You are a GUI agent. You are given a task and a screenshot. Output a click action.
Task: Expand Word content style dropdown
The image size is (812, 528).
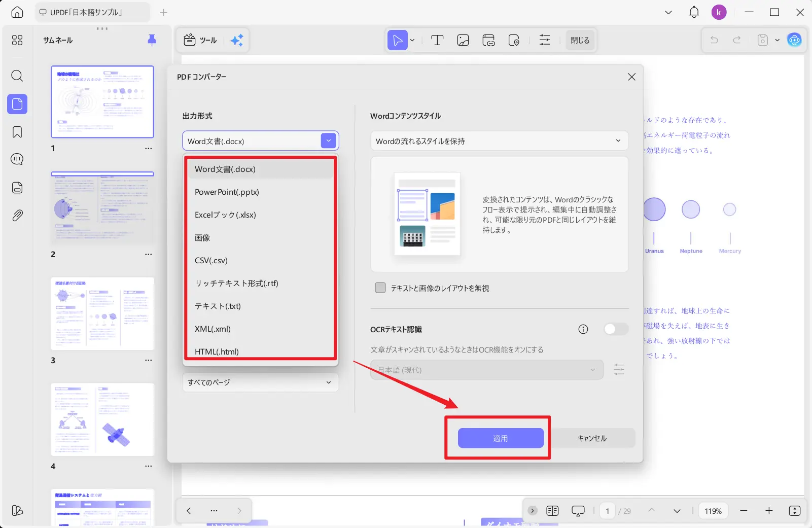point(500,141)
